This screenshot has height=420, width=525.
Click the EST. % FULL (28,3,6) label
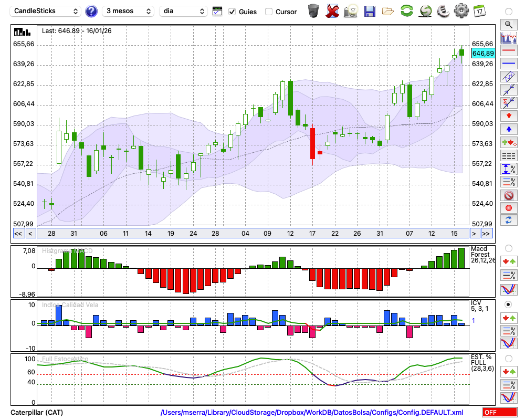[481, 363]
